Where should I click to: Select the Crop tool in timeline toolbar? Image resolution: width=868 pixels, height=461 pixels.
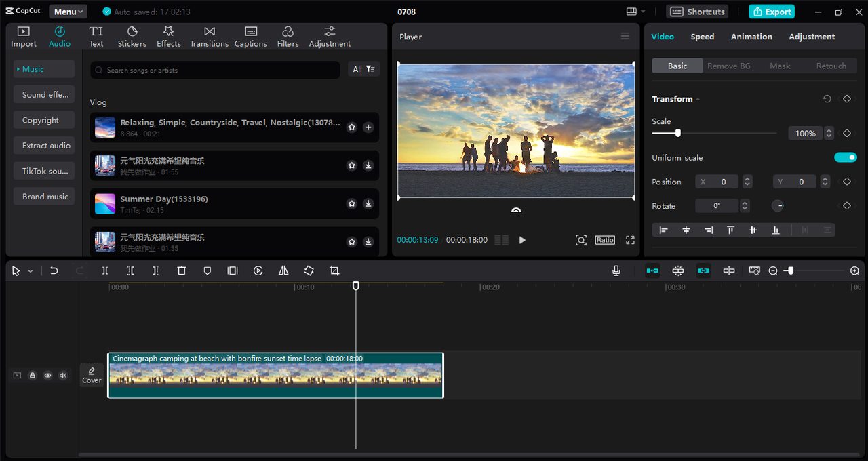[x=334, y=270]
